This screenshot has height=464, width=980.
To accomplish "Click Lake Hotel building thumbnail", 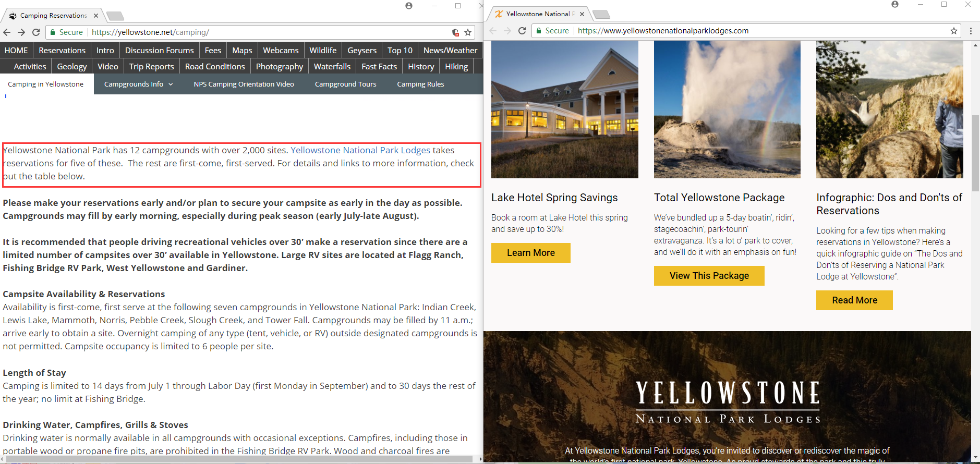I will point(565,109).
